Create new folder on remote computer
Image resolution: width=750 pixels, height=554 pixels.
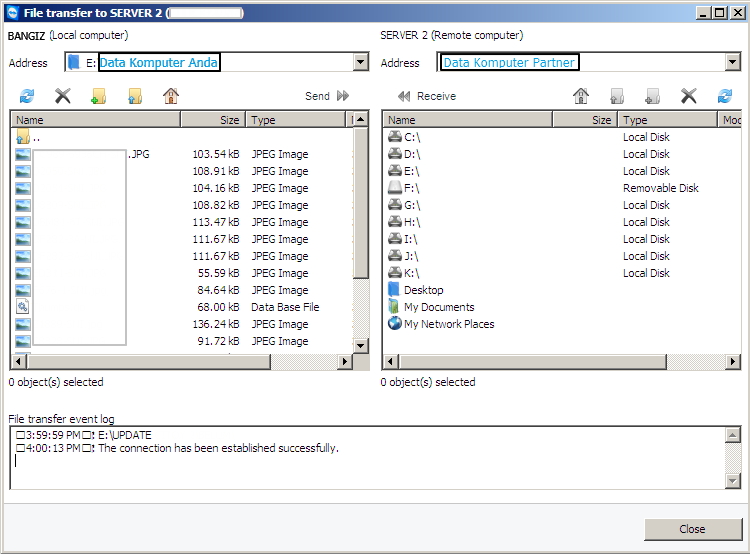(x=652, y=96)
